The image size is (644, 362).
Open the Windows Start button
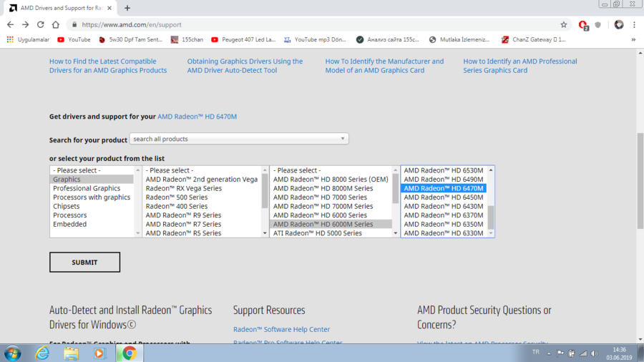[x=13, y=353]
